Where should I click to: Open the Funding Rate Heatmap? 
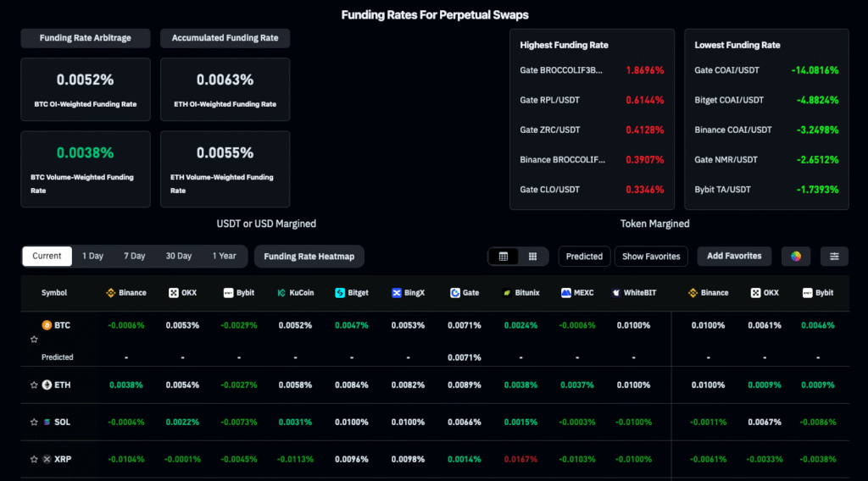click(309, 257)
